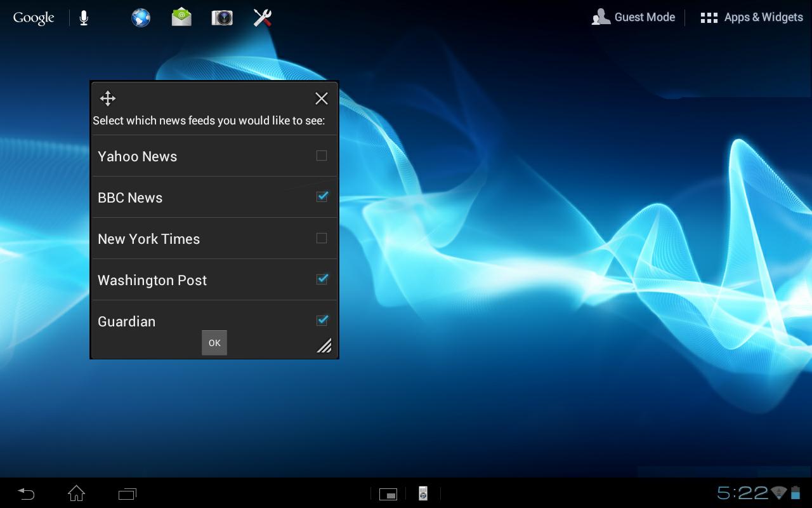Launch the camera app icon

point(222,18)
